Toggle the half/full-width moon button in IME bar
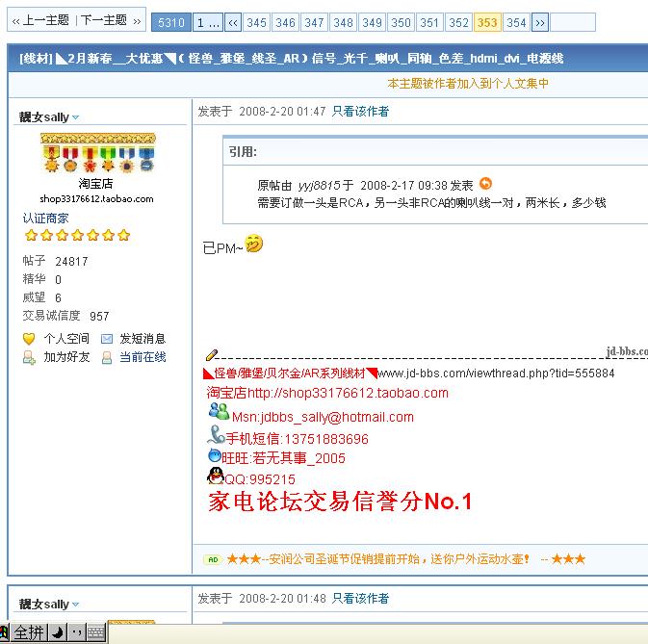The height and width of the screenshot is (644, 648). pyautogui.click(x=57, y=632)
